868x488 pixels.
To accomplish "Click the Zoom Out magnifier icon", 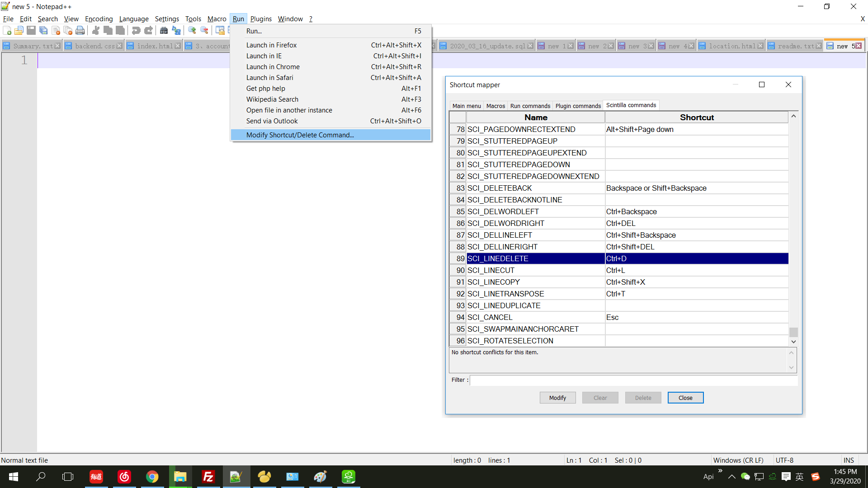I will point(204,31).
